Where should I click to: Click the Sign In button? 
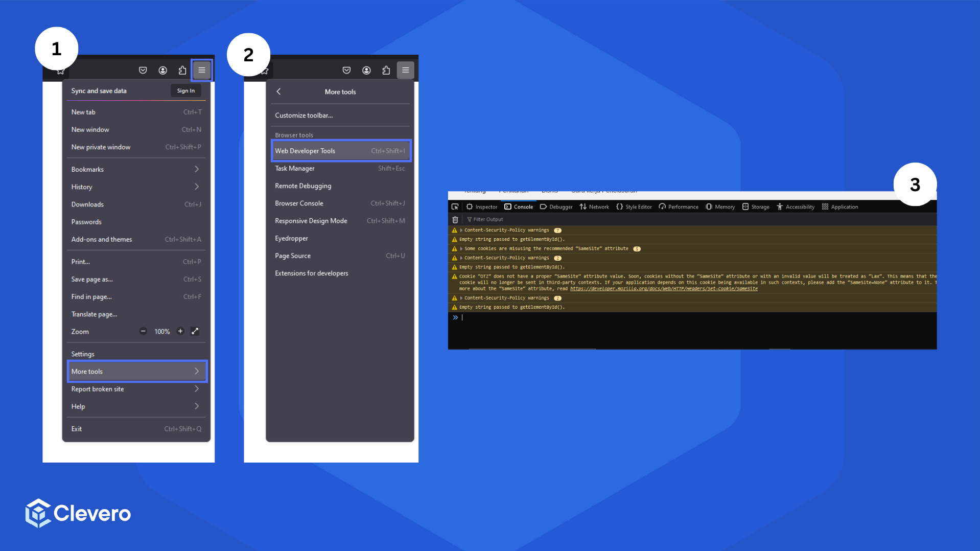pos(186,90)
